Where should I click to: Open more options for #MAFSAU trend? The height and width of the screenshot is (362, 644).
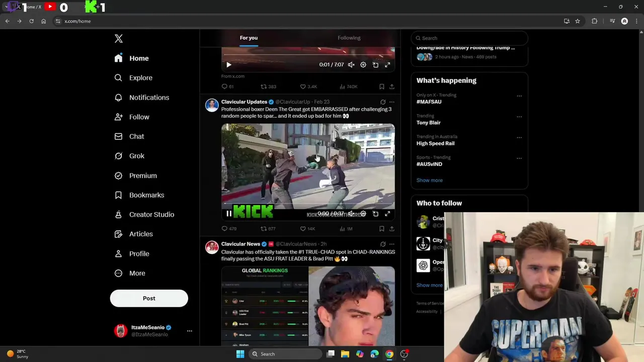pyautogui.click(x=519, y=96)
